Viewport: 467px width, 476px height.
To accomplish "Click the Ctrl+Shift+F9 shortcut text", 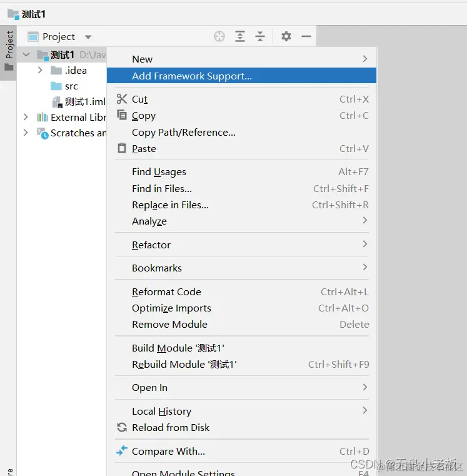I will 339,364.
